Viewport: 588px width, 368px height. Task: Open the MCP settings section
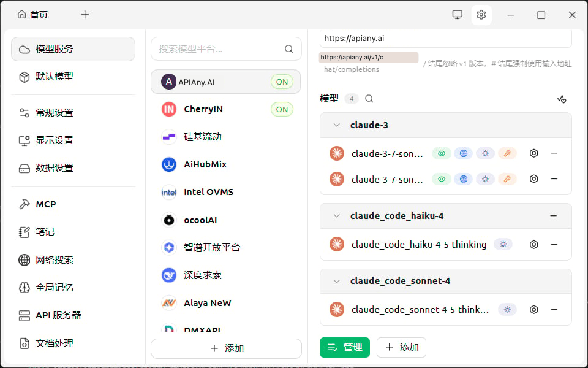click(x=73, y=204)
